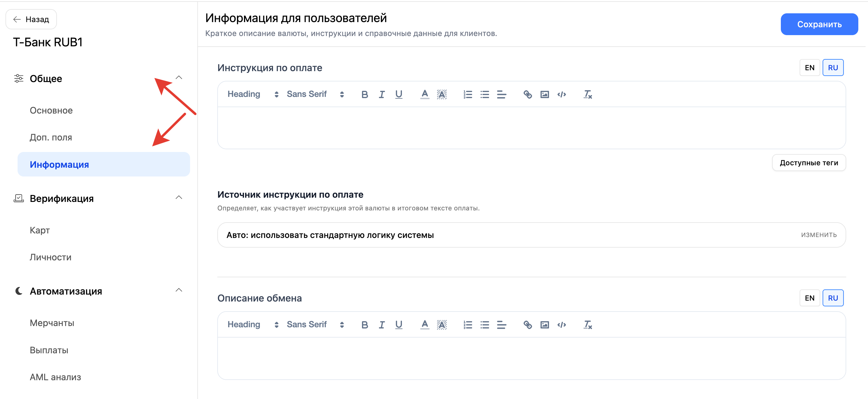The width and height of the screenshot is (868, 399).
Task: Insert link in payment instruction editor
Action: [x=527, y=94]
